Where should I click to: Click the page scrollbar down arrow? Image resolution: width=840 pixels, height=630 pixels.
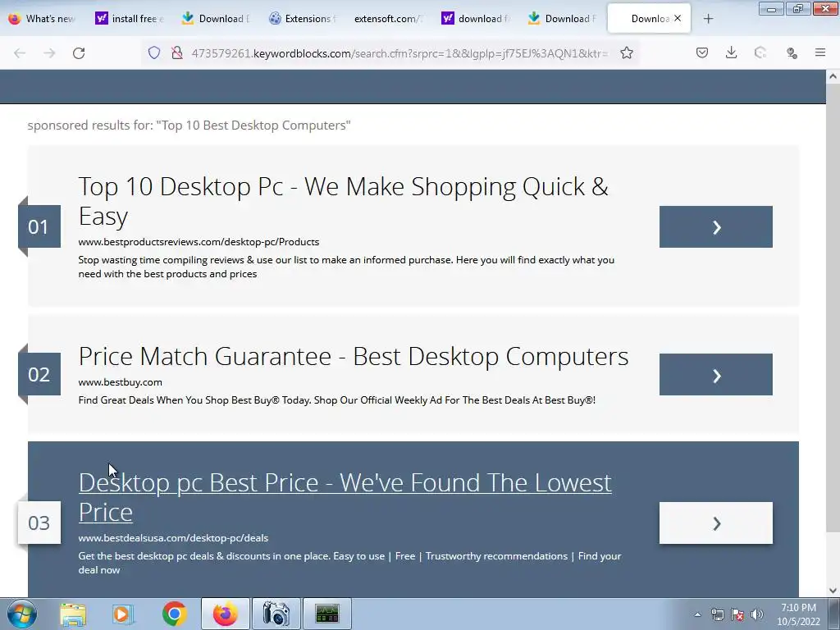[833, 591]
